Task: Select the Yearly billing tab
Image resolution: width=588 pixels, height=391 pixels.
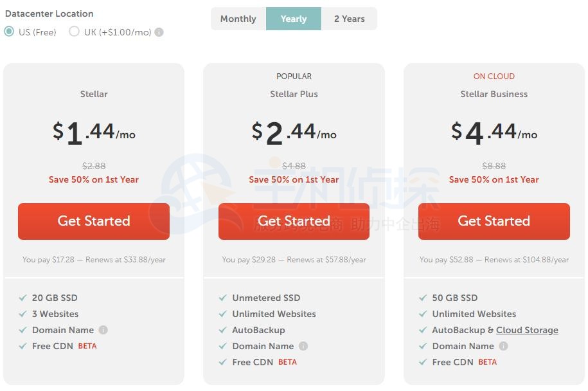Action: point(294,19)
